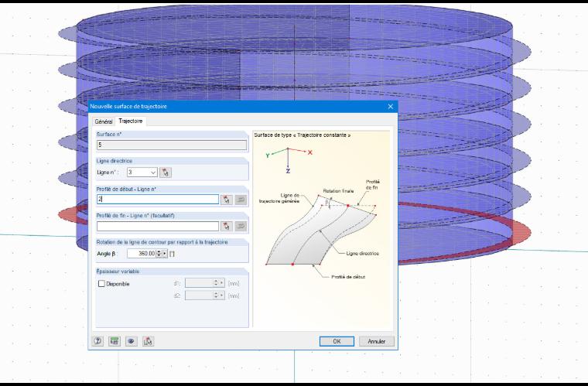Click the eye view-mode icon
Viewport: 588px width, 386px height.
coord(131,341)
